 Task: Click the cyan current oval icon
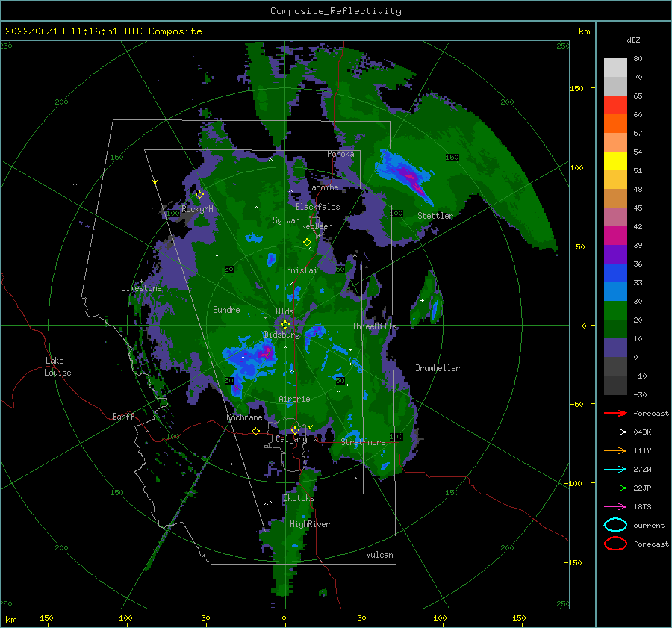615,525
